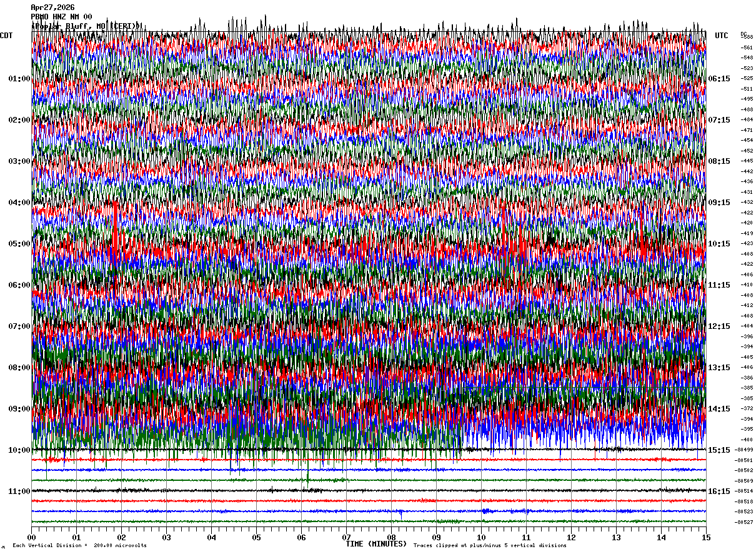This screenshot has width=756, height=554.
Task: Click the Traces clipped footnote text
Action: (x=490, y=546)
